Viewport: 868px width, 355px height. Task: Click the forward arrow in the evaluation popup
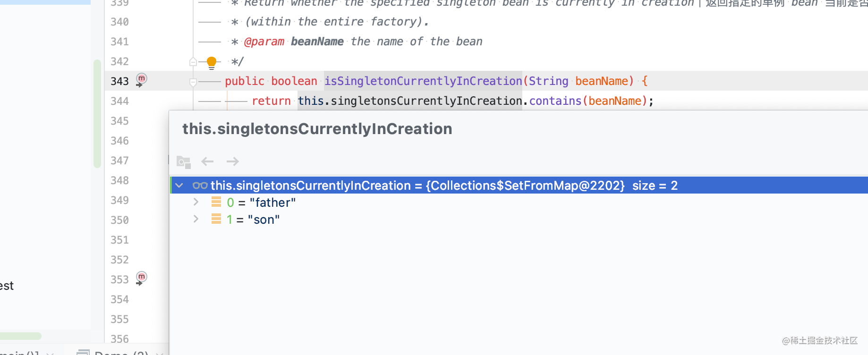[x=232, y=161]
